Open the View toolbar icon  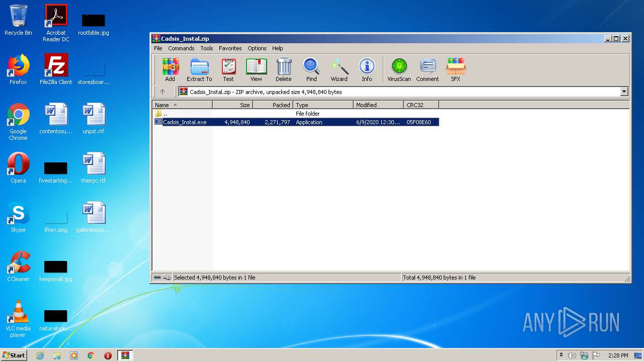256,69
